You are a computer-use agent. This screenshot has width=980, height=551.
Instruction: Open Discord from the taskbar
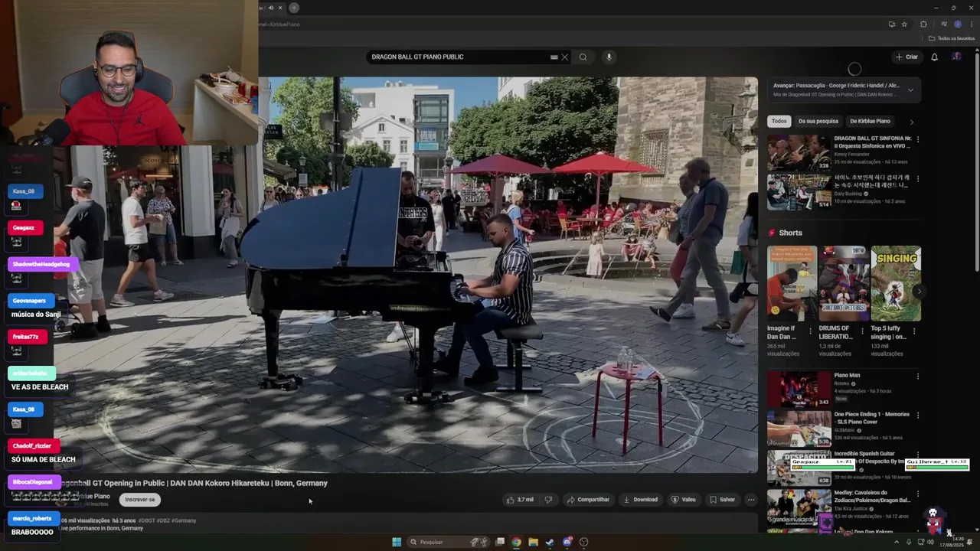pos(567,542)
